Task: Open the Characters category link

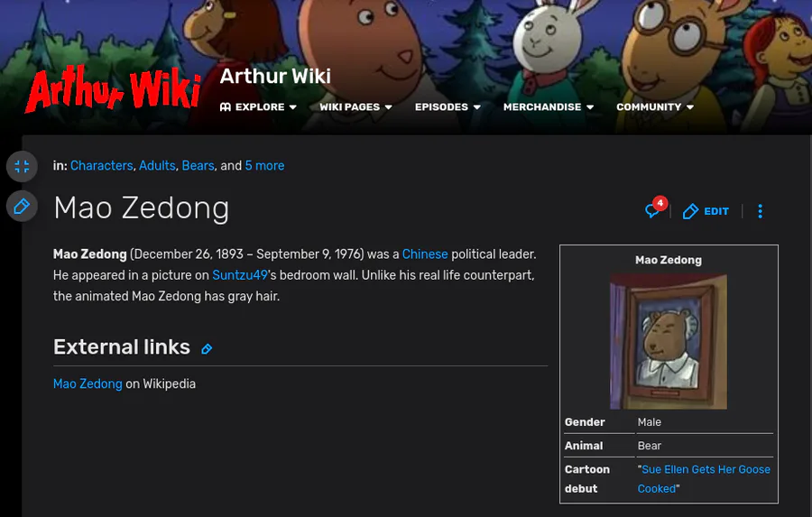Action: click(101, 166)
